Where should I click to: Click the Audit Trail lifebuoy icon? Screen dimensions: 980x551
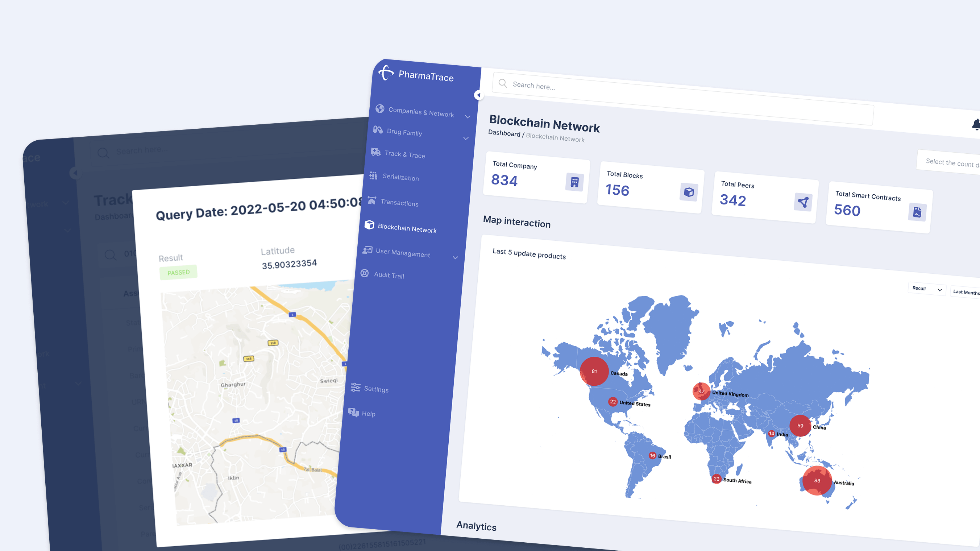[365, 273]
